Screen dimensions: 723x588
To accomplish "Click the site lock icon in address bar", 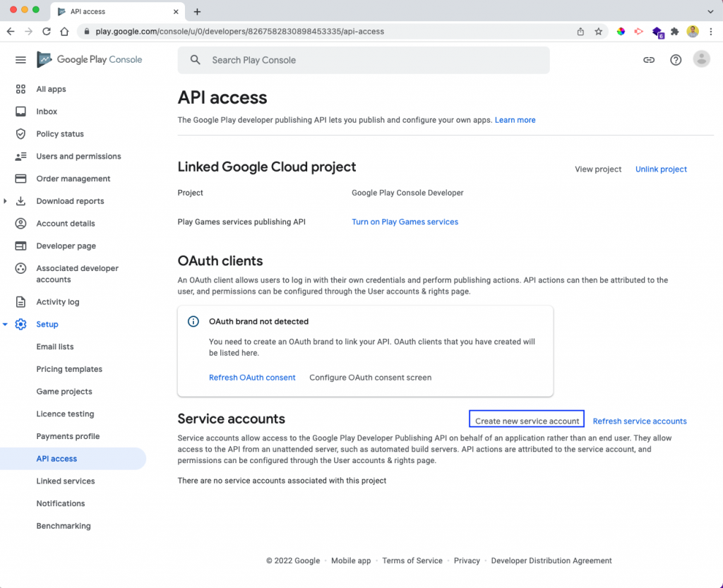I will 87,31.
